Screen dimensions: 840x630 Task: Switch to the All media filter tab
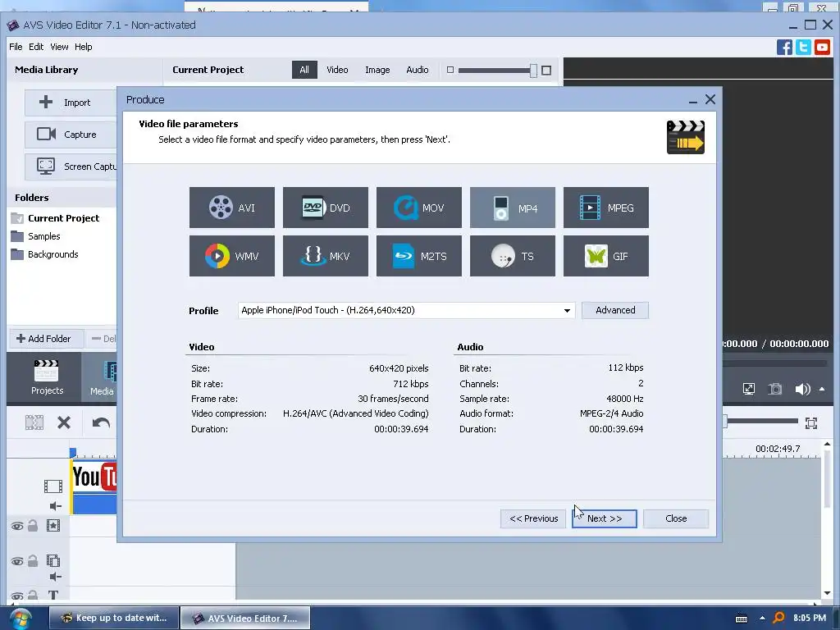(x=304, y=70)
